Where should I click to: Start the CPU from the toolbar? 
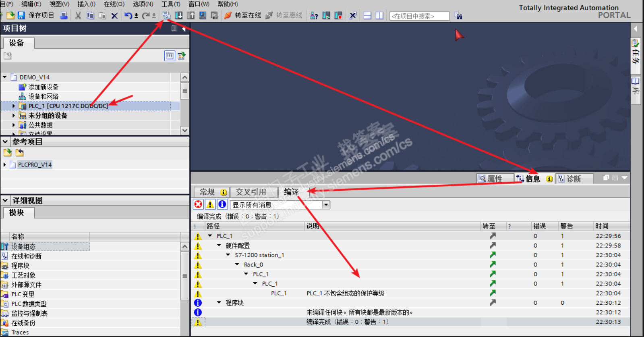pos(326,15)
